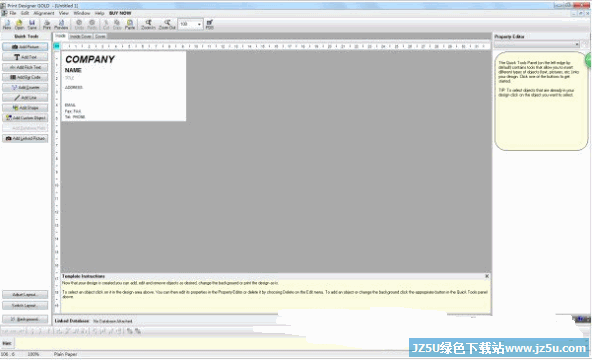The image size is (592, 360).
Task: Click the Adjust Layout button
Action: click(x=25, y=294)
